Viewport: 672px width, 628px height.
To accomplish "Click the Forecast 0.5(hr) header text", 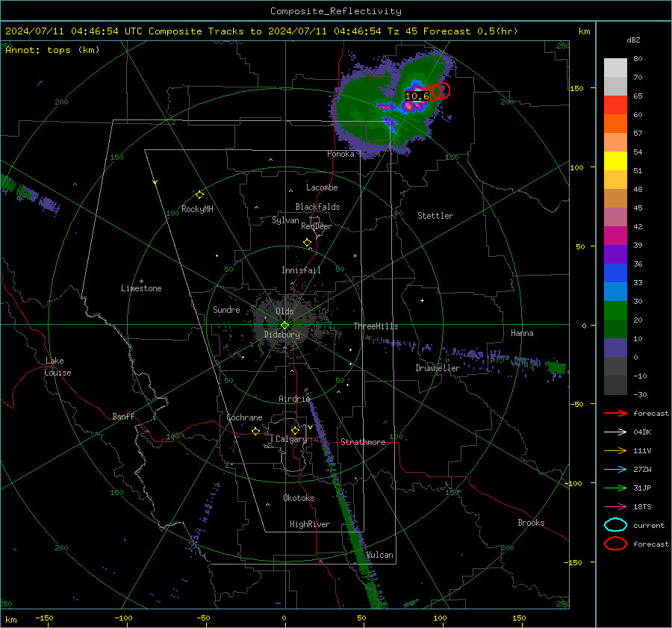I will pos(470,31).
